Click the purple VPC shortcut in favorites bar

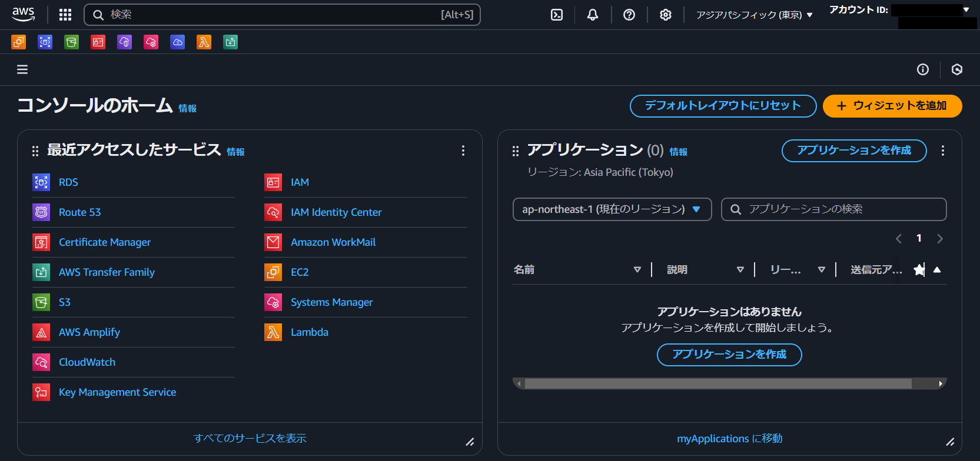click(125, 42)
